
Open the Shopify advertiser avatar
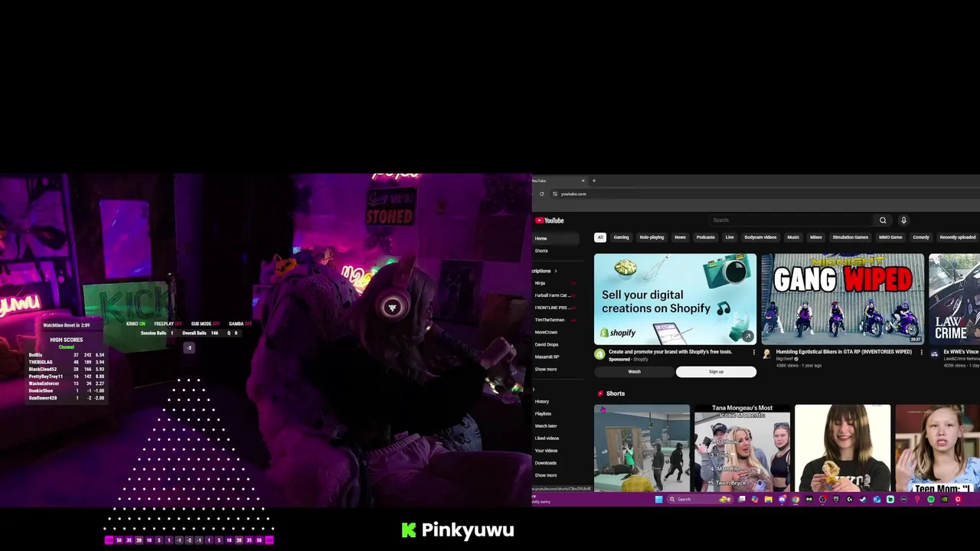click(599, 354)
